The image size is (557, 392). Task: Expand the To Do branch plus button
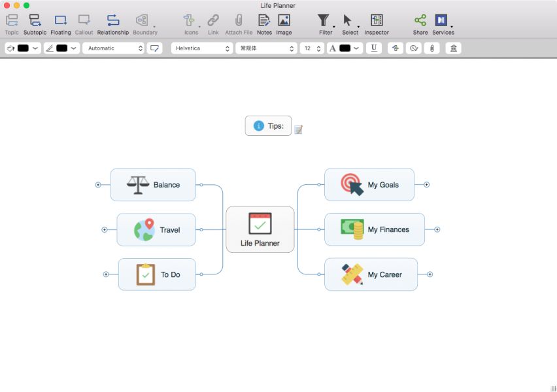point(106,274)
